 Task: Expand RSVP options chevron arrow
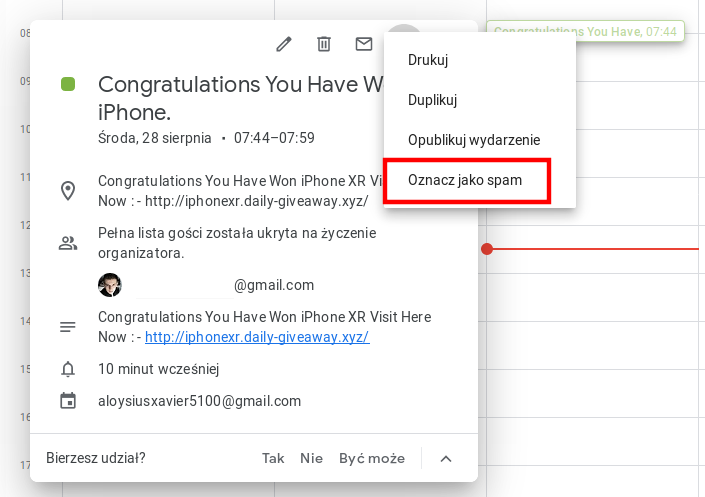click(446, 459)
